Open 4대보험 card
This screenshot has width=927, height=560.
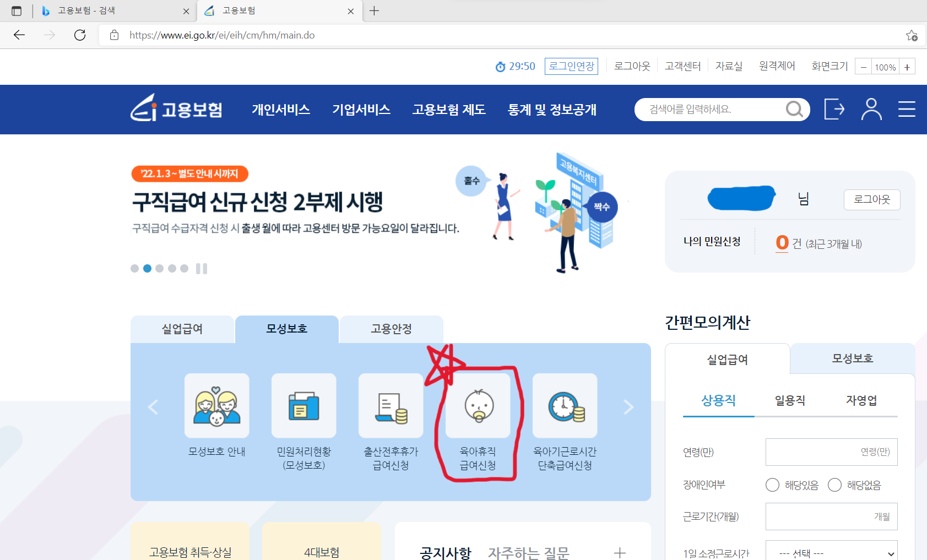[322, 542]
